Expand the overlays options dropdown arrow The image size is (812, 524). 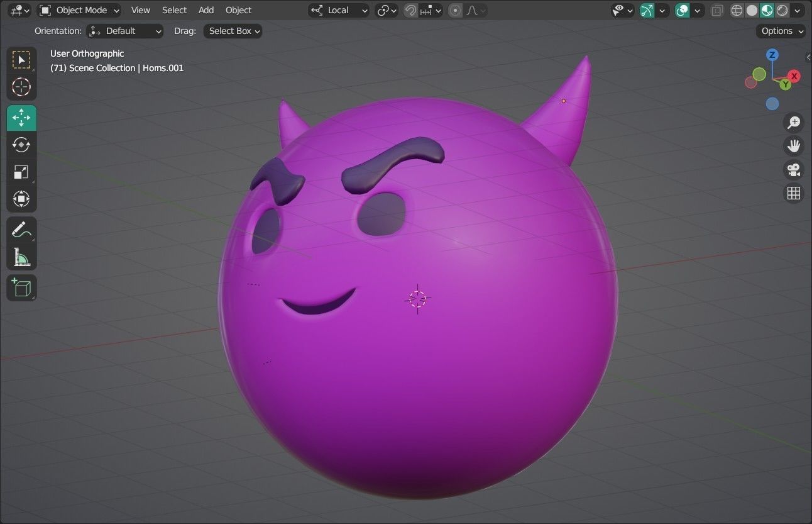coord(698,10)
